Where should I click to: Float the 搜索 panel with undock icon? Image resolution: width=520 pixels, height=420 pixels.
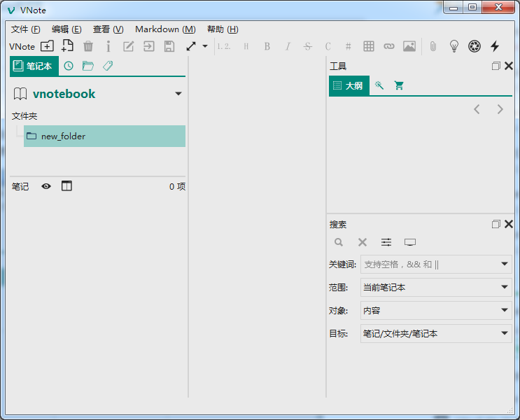tap(496, 224)
